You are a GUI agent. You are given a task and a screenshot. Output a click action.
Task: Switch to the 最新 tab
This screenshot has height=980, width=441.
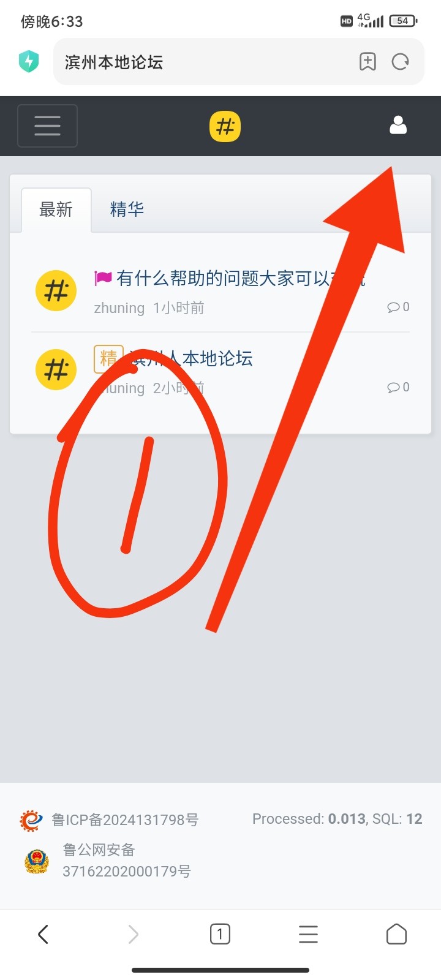click(56, 209)
